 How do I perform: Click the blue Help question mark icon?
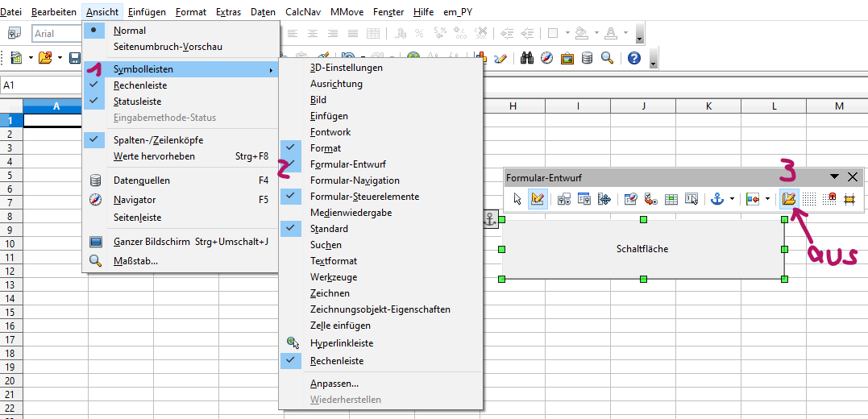(x=634, y=58)
